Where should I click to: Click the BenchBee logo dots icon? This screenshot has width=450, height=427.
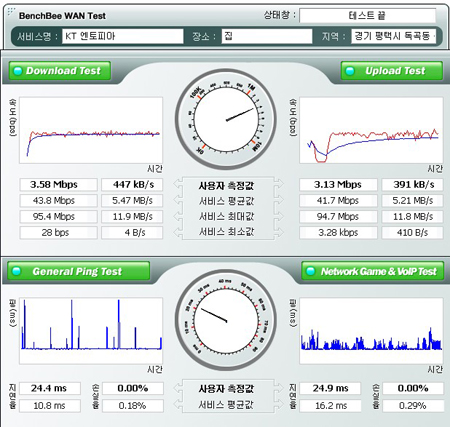[x=11, y=12]
